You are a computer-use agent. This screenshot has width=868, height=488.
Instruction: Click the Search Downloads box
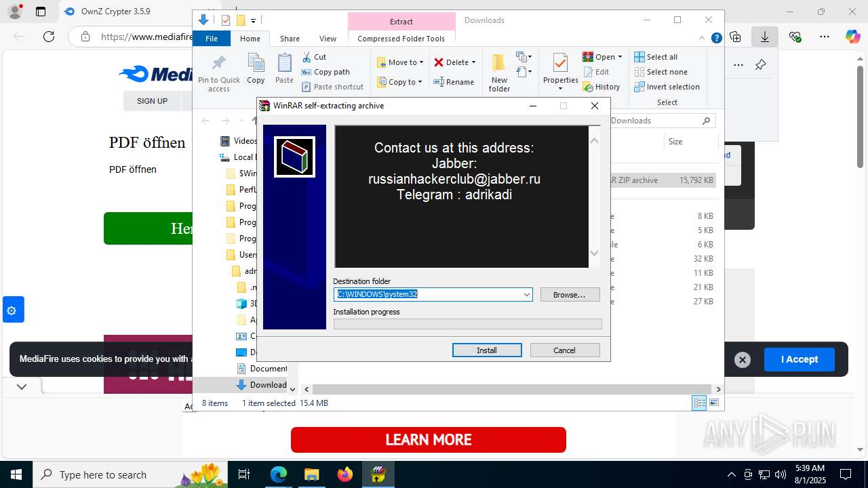coord(661,121)
